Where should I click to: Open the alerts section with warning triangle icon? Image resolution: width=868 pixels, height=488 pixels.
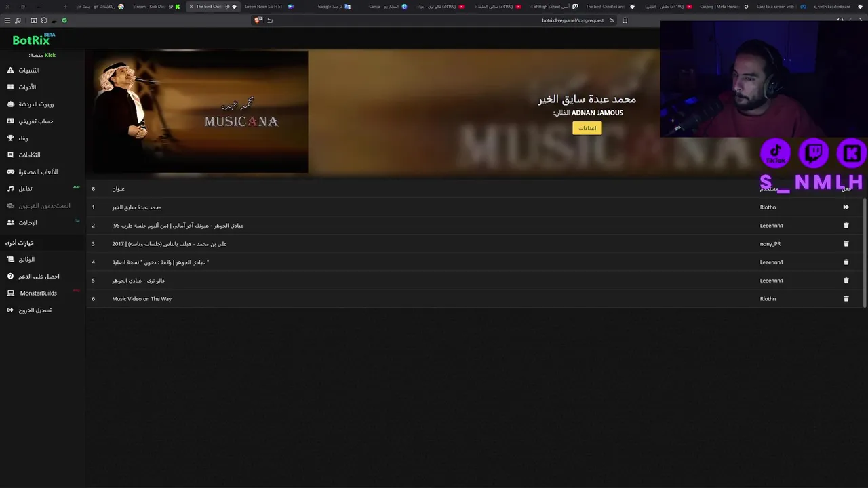(10, 70)
